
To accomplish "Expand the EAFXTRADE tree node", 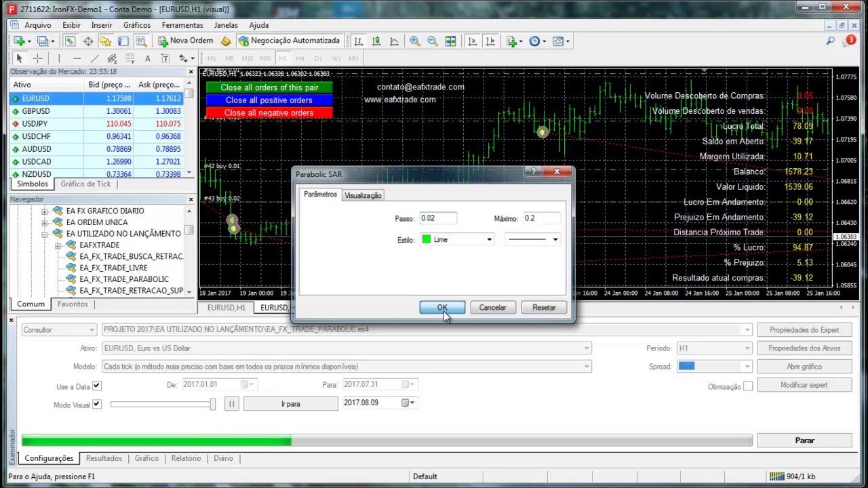I will click(x=58, y=245).
